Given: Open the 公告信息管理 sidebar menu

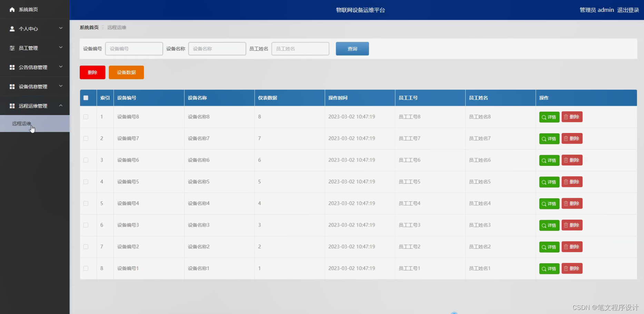Looking at the screenshot, I should point(35,67).
